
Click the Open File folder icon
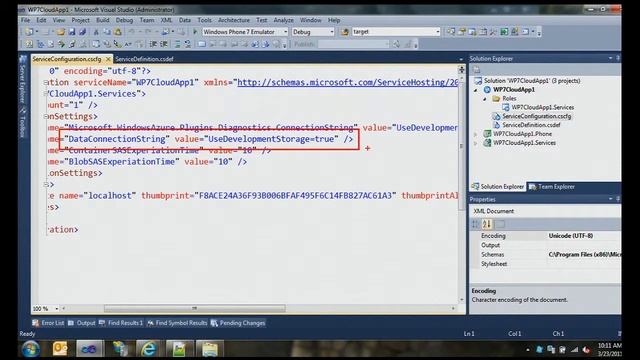point(61,31)
